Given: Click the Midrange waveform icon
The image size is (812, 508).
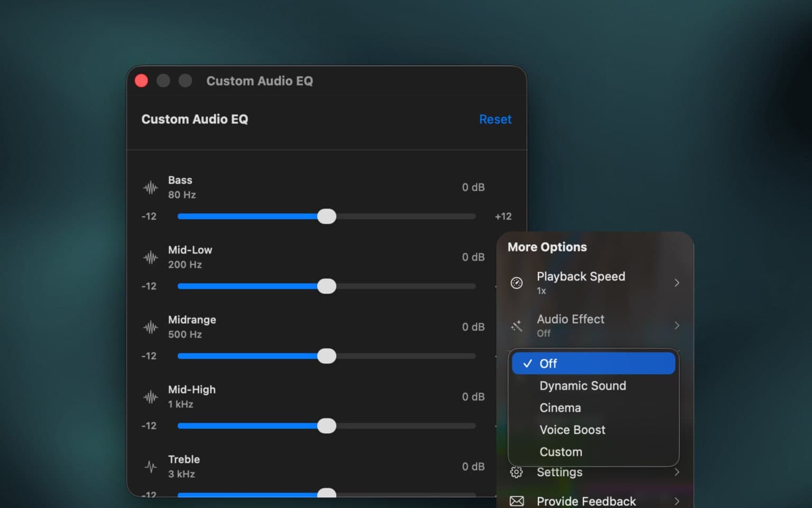Looking at the screenshot, I should pos(150,327).
